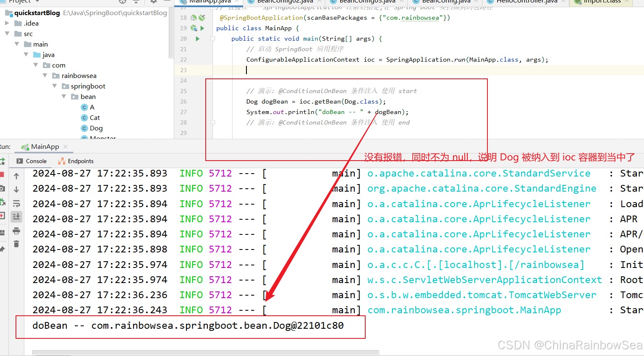Click line number 22 in the gutter
The height and width of the screenshot is (356, 644).
[183, 60]
